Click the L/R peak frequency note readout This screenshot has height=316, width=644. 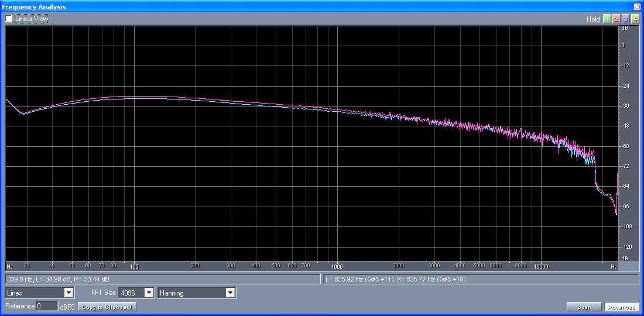[x=480, y=279]
